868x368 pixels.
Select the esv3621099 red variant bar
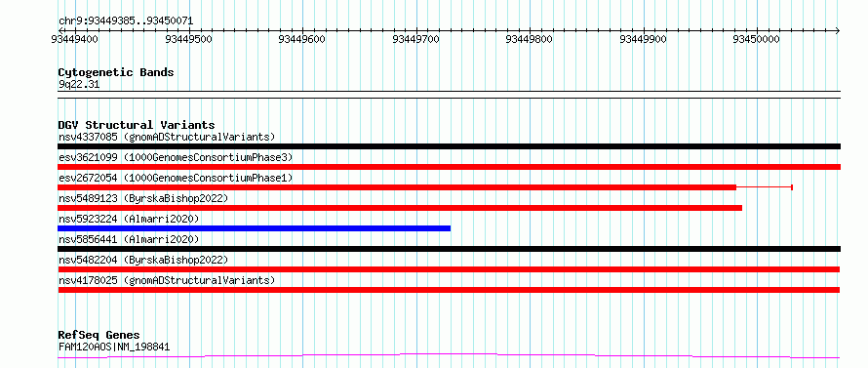(449, 167)
